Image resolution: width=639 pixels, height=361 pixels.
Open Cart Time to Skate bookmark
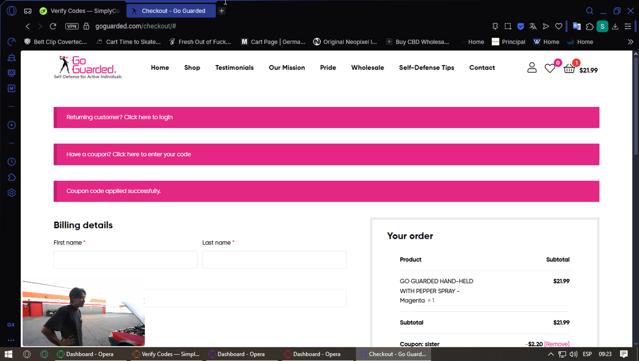coord(128,42)
